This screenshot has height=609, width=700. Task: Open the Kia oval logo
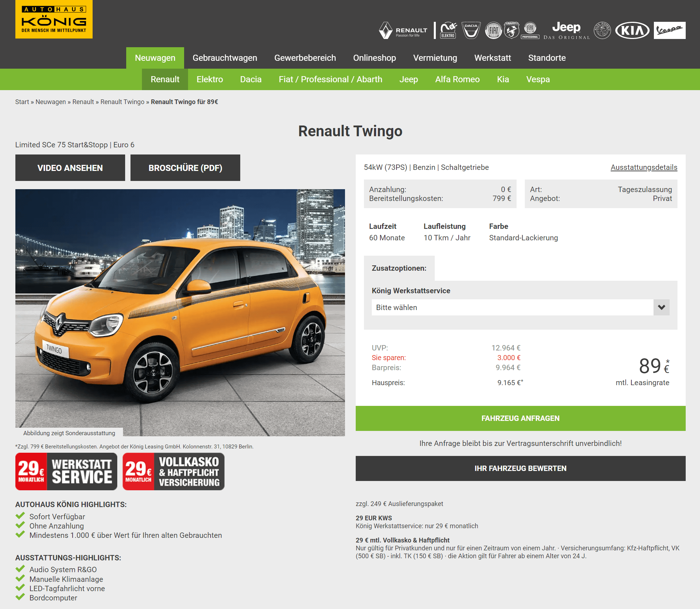[632, 31]
